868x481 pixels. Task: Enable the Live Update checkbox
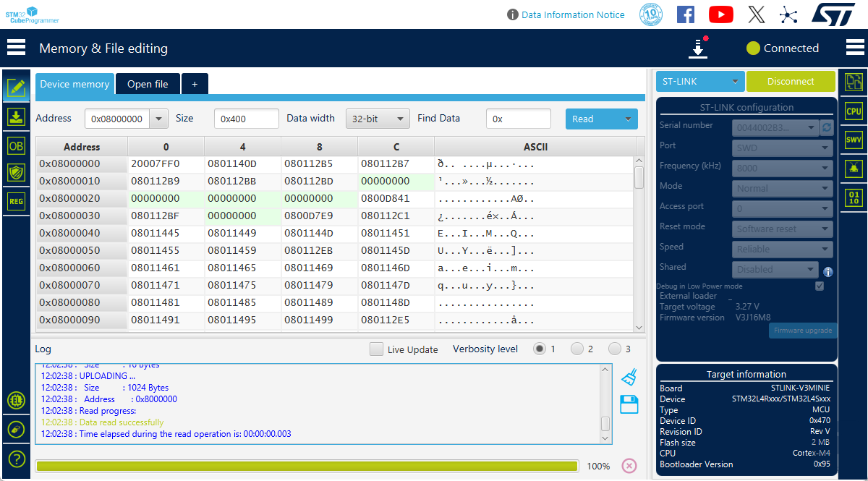coord(376,349)
